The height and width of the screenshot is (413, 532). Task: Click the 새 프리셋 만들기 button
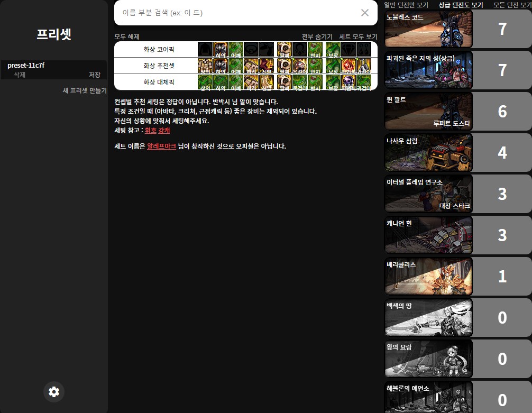(85, 91)
